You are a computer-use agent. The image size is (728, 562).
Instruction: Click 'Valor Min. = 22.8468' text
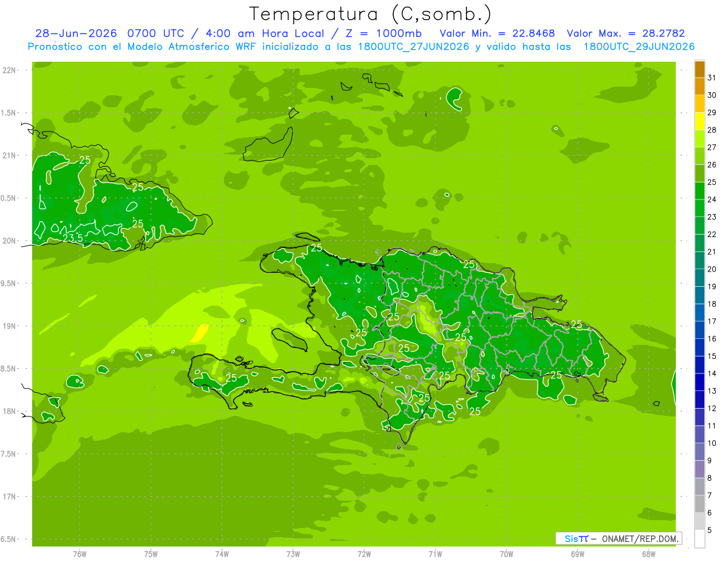point(497,33)
